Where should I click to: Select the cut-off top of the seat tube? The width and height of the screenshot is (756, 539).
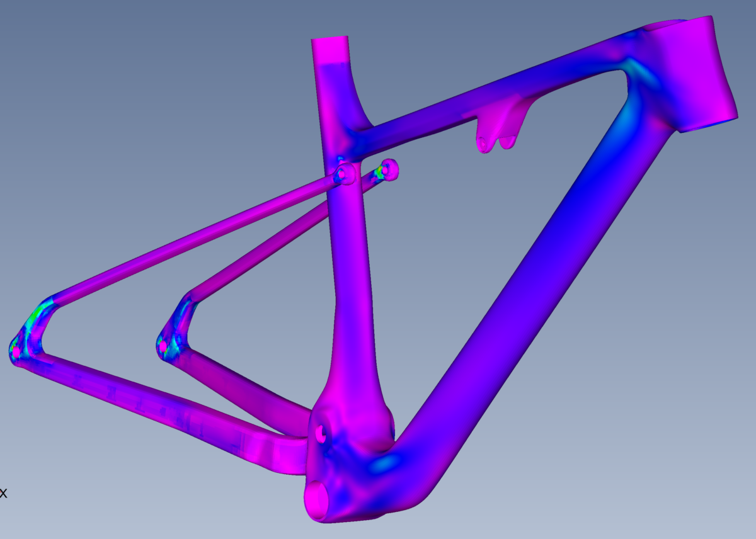(329, 50)
